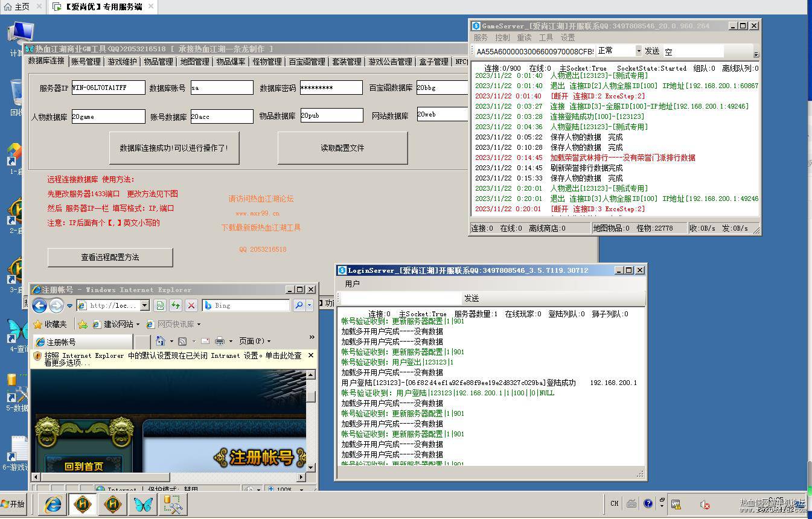This screenshot has height=519, width=812.
Task: Click the Bing search magnifier icon
Action: (298, 305)
